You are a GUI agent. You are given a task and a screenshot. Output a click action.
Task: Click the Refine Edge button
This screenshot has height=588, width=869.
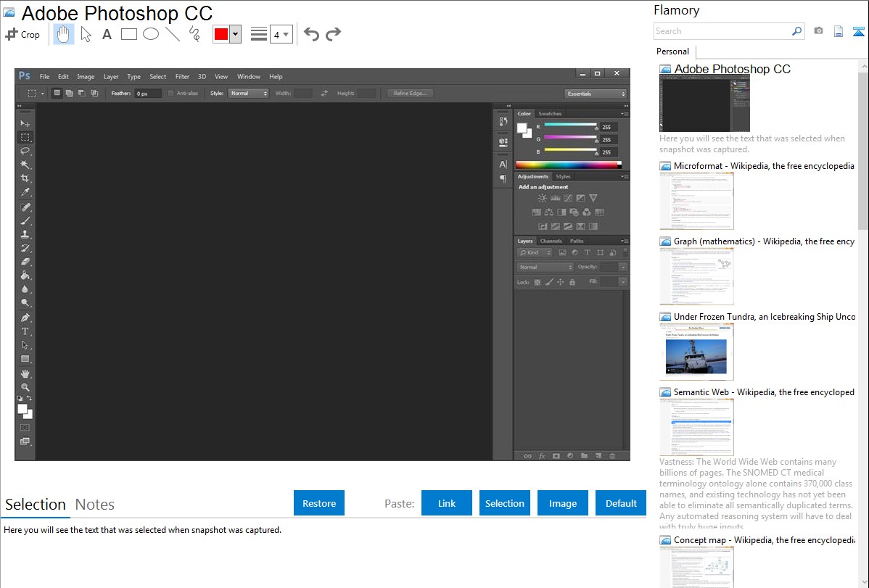410,93
